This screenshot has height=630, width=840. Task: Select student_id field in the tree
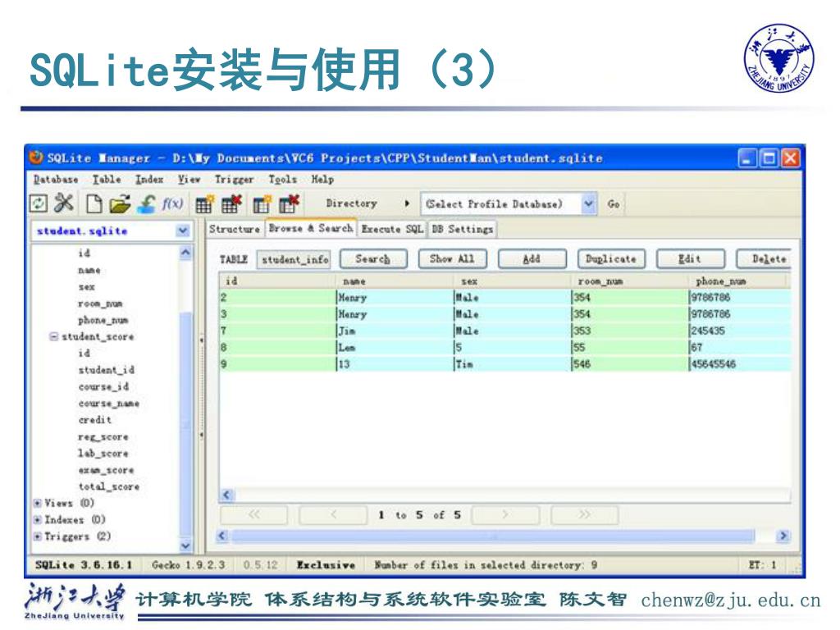pyautogui.click(x=106, y=370)
